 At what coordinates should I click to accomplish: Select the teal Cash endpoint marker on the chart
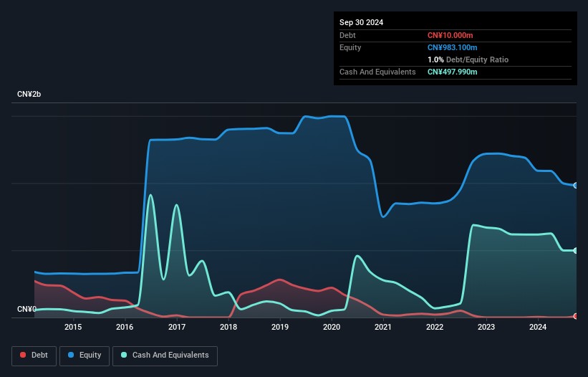[576, 250]
